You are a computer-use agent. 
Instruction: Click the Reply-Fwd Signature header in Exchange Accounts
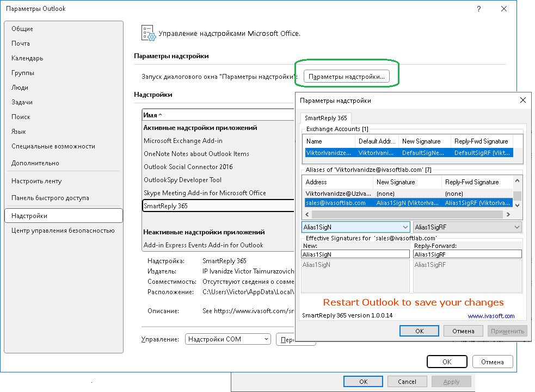(482, 141)
